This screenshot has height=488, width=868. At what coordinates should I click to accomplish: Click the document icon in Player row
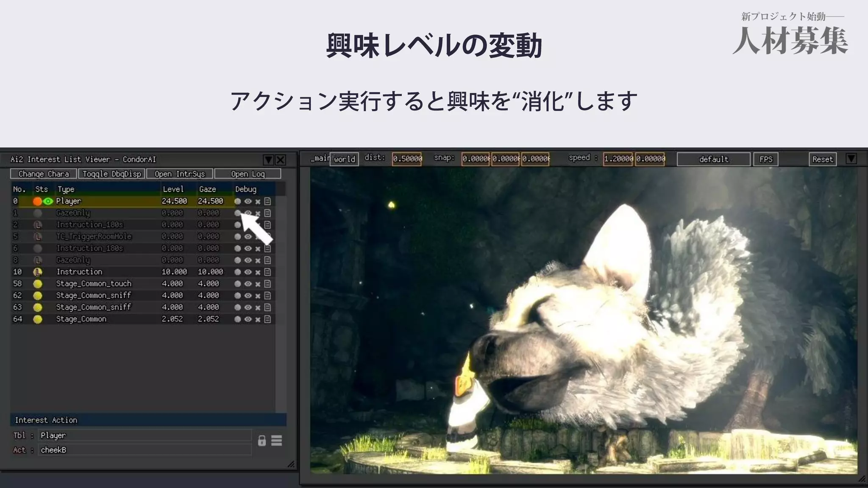tap(267, 201)
